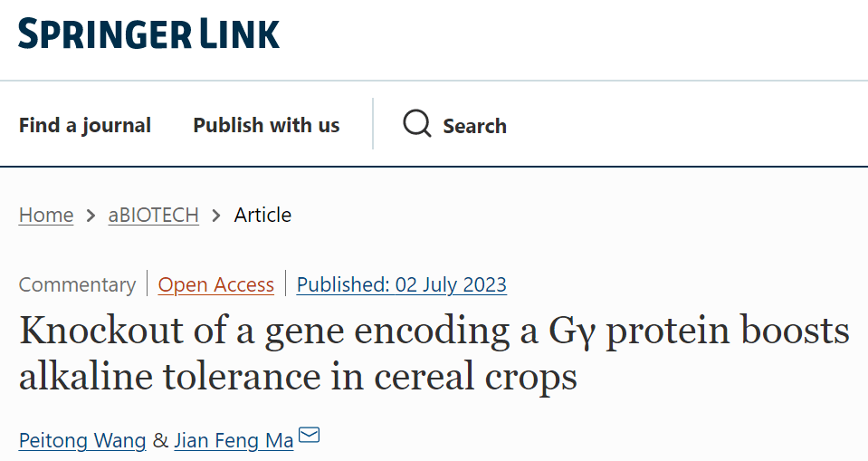The height and width of the screenshot is (461, 868).
Task: Open the aBIOTECH journal breadcrumb link
Action: pos(153,215)
